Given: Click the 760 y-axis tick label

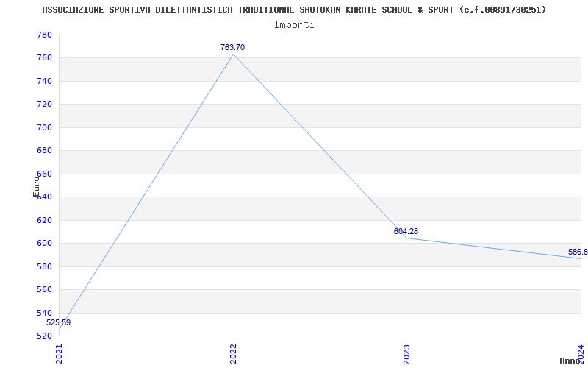Looking at the screenshot, I should [x=44, y=58].
